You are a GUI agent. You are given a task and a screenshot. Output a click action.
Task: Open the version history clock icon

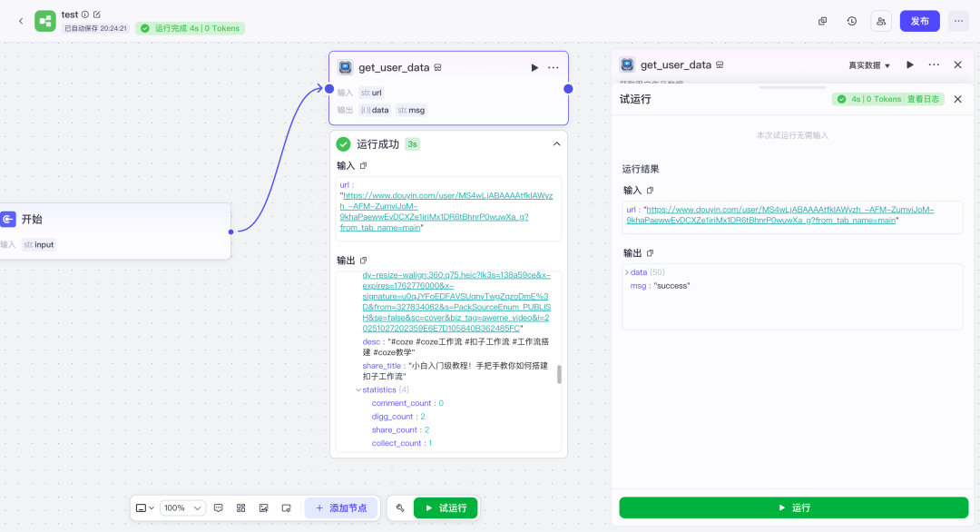tap(851, 21)
